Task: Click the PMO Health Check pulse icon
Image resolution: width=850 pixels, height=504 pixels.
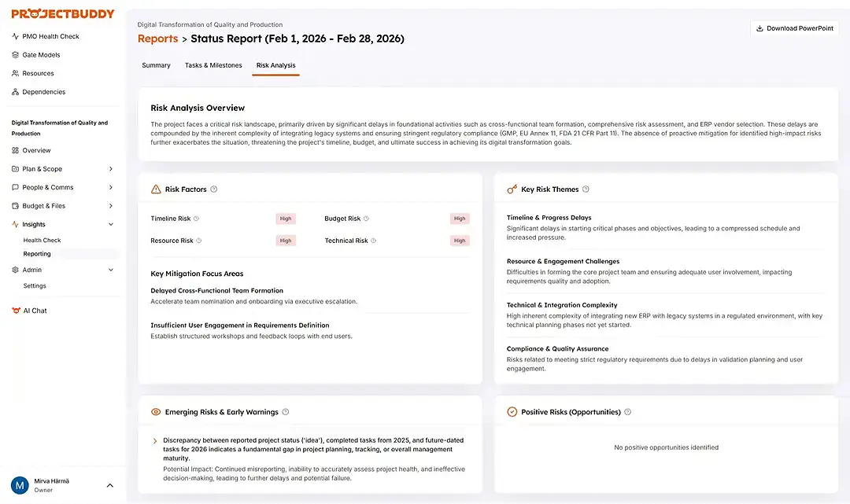Action: click(x=15, y=36)
